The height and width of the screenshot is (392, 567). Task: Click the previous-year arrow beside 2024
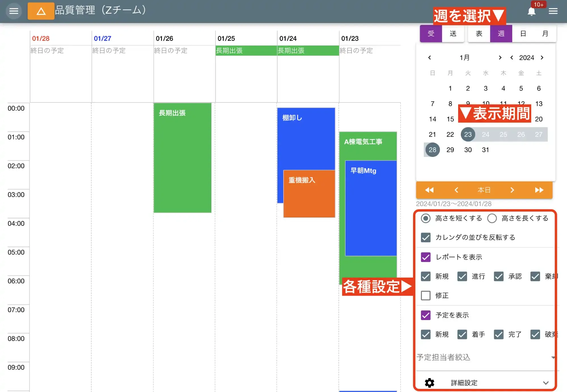(x=512, y=57)
